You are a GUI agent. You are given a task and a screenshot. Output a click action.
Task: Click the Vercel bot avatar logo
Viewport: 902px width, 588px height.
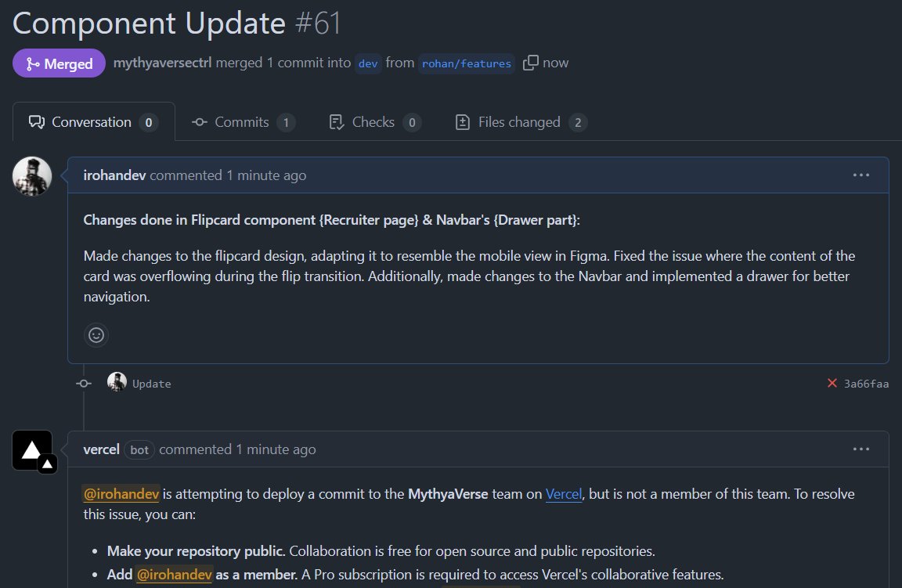coord(34,451)
